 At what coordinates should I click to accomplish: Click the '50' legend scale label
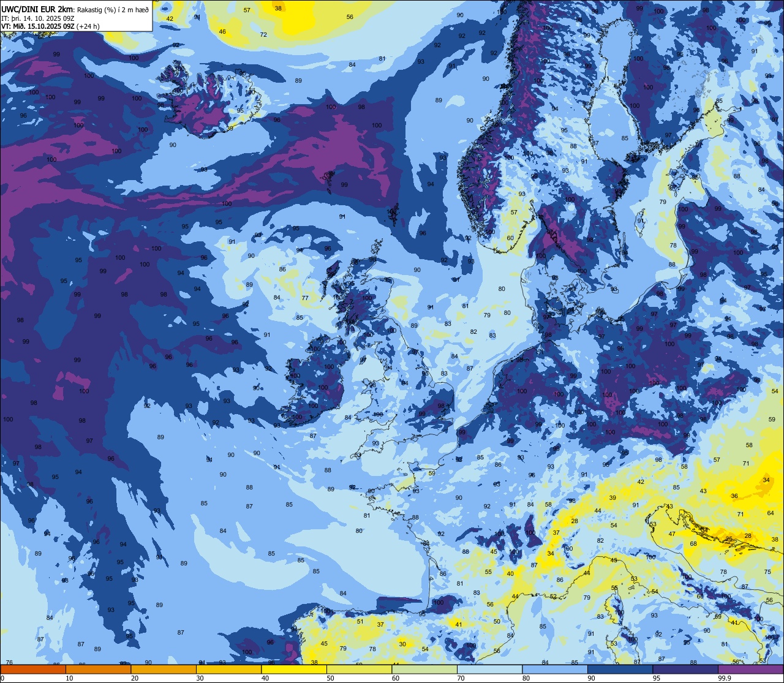tap(330, 678)
